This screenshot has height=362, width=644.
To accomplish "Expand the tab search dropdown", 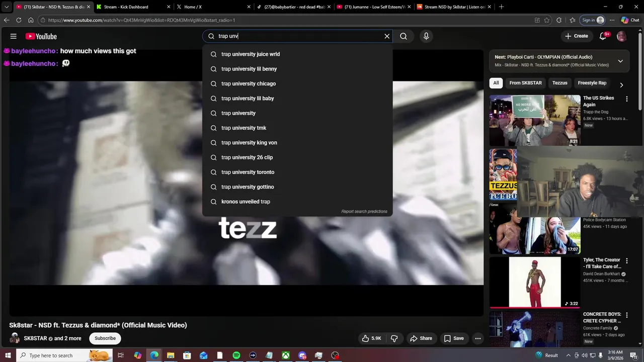I will (7, 7).
